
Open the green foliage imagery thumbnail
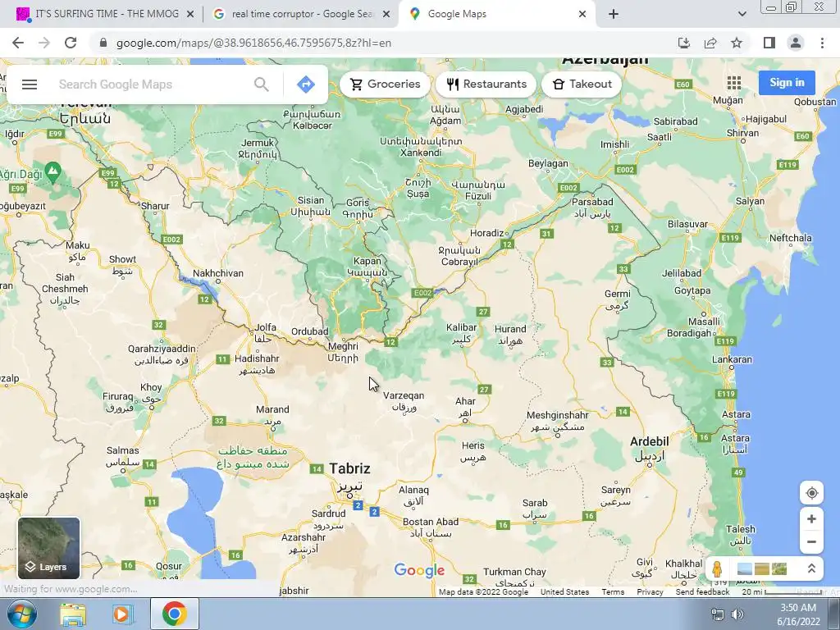779,568
